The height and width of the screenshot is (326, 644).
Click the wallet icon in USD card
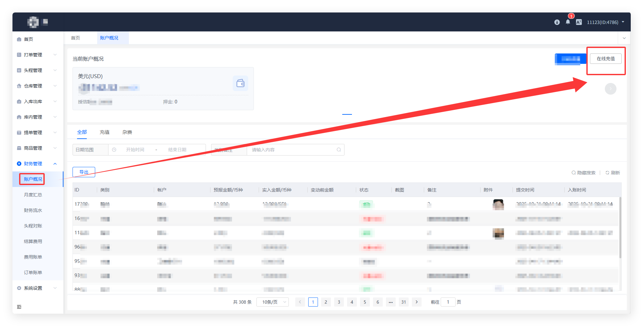(x=240, y=83)
